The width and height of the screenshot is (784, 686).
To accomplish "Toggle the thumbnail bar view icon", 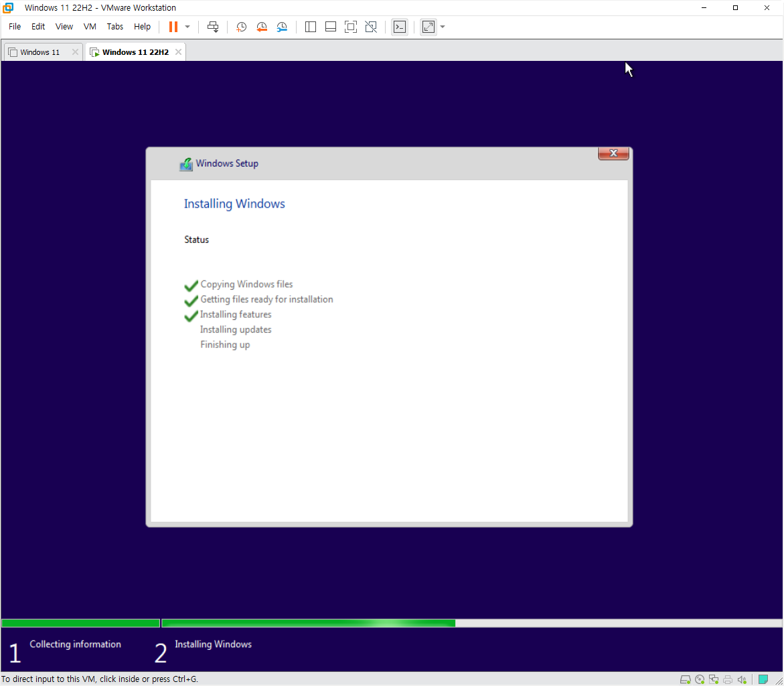I will click(331, 27).
